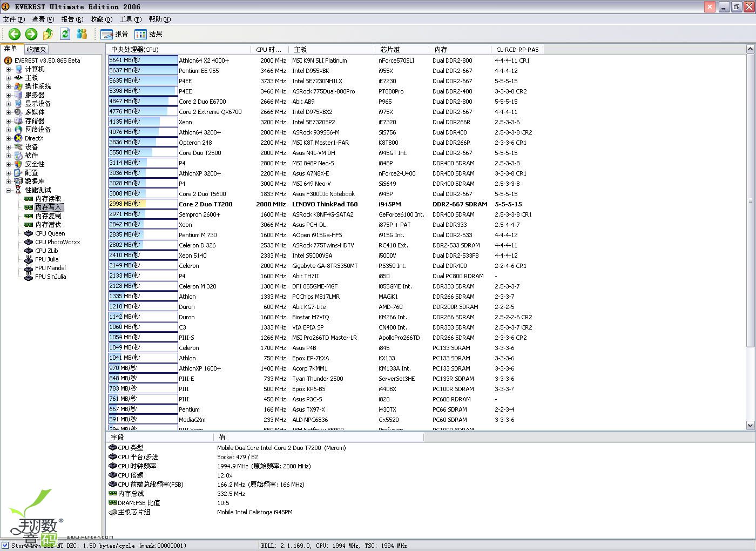The image size is (756, 551).
Task: Open the 查看(V) menu
Action: coord(43,19)
